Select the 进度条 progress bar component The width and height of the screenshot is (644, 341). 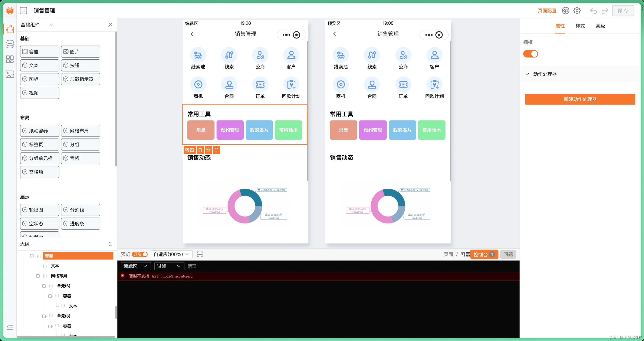[80, 224]
